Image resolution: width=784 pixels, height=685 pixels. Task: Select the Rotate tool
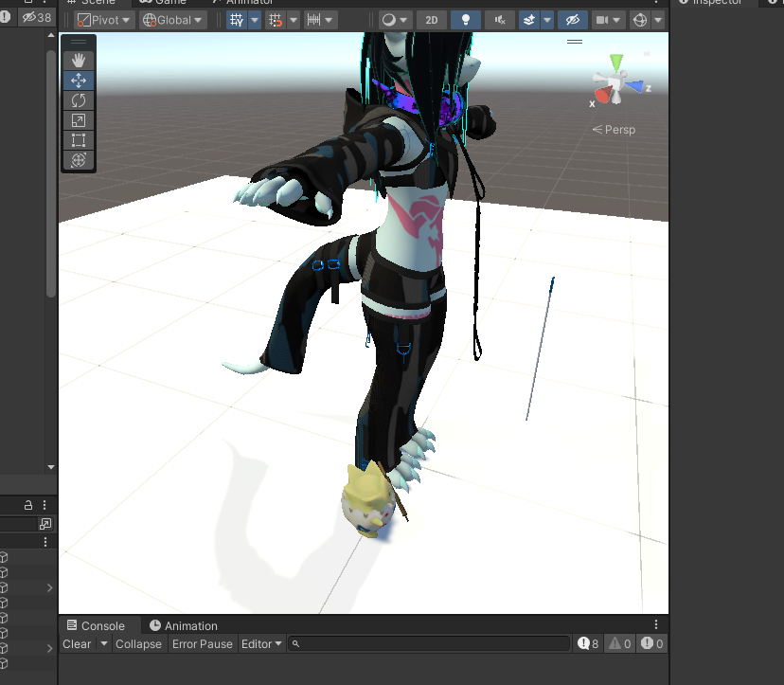click(79, 100)
